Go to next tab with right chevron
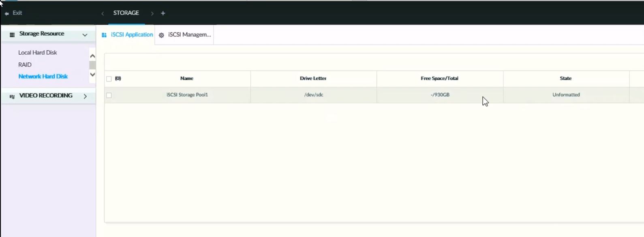Viewport: 644px width, 237px height. pyautogui.click(x=152, y=13)
